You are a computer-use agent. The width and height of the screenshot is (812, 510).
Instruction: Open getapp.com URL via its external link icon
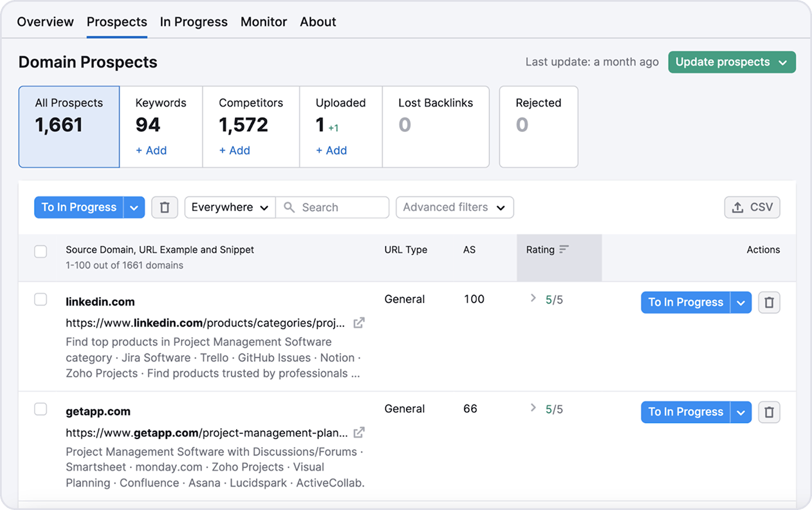pyautogui.click(x=359, y=432)
